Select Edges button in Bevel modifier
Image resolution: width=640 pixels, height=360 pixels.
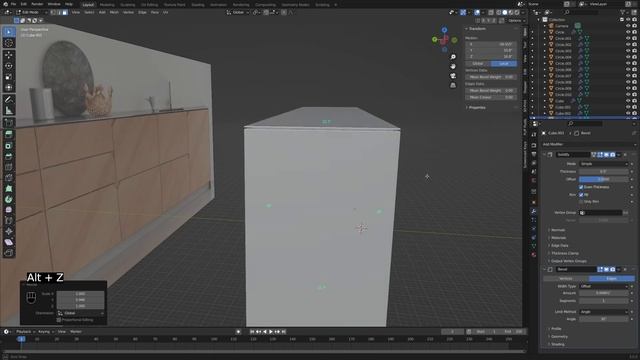[611, 278]
